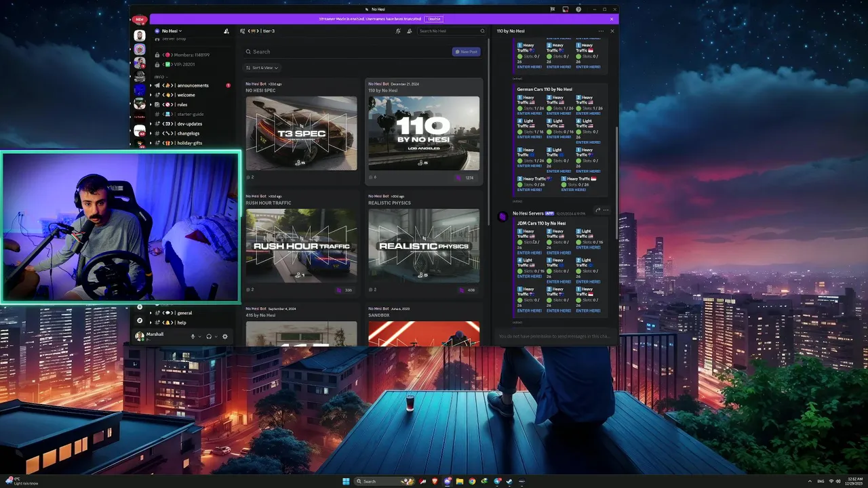Open the rules channel
868x488 pixels.
[x=193, y=105]
